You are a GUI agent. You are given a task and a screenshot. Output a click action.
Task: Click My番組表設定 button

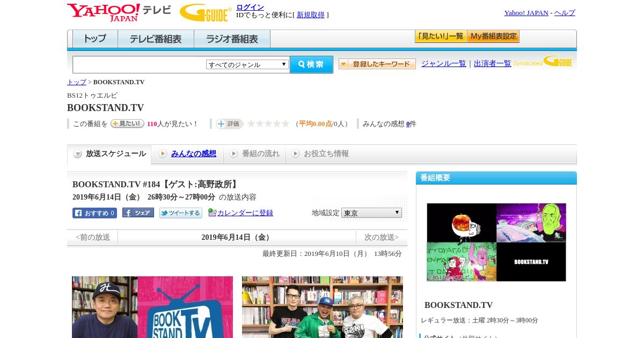click(493, 36)
